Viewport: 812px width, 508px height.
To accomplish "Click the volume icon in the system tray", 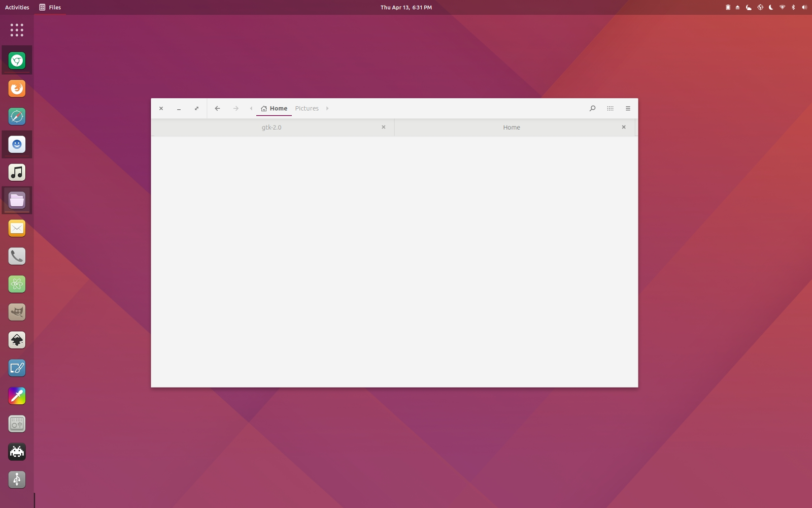I will click(803, 7).
